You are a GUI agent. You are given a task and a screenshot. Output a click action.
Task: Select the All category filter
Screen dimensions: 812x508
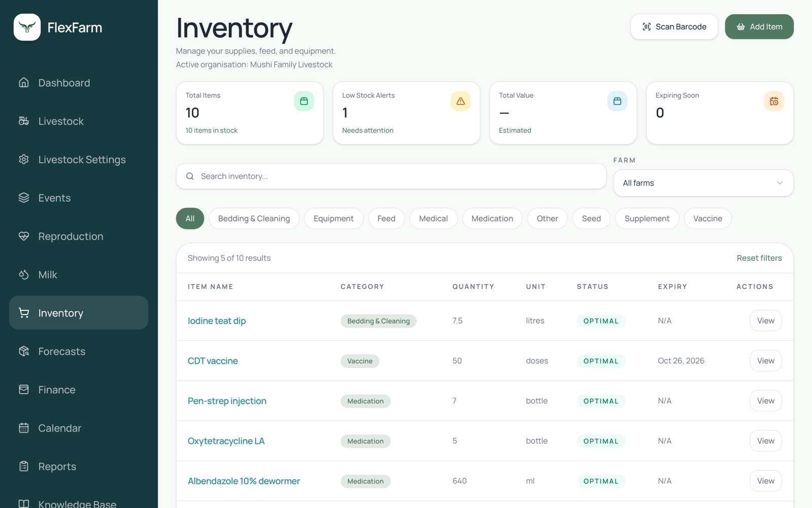[x=190, y=218]
